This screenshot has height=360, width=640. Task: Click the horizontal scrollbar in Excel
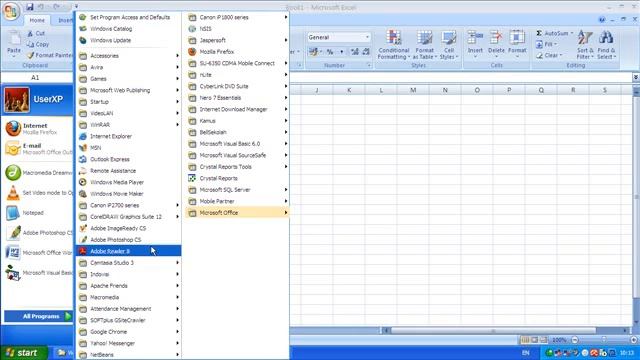(x=493, y=331)
